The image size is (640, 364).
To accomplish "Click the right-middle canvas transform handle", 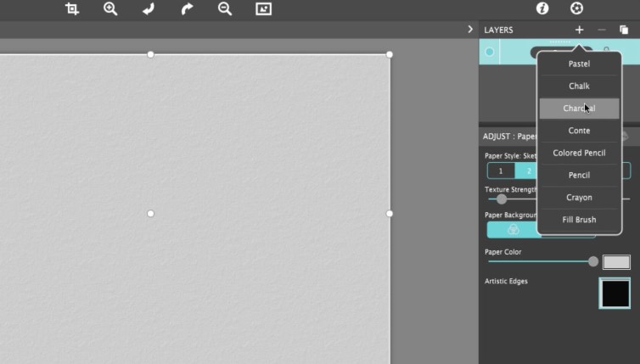I will 390,214.
